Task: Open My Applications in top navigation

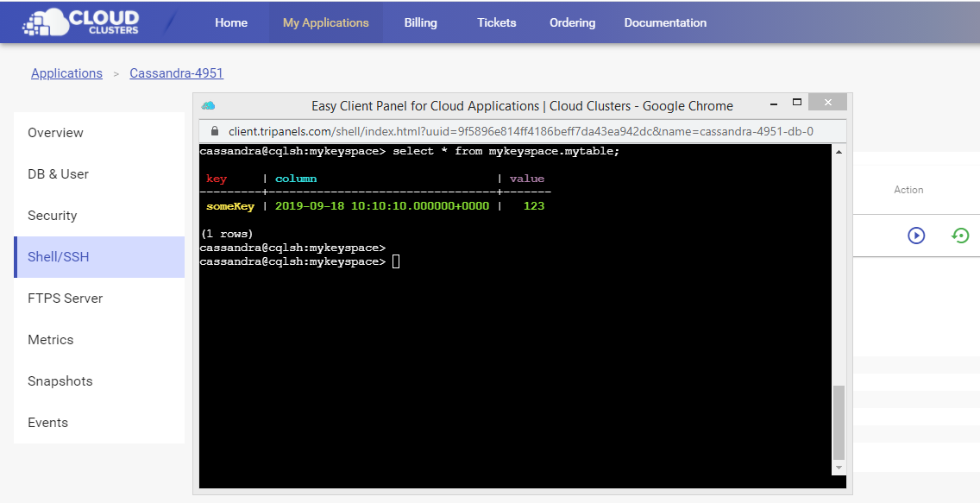Action: [325, 22]
